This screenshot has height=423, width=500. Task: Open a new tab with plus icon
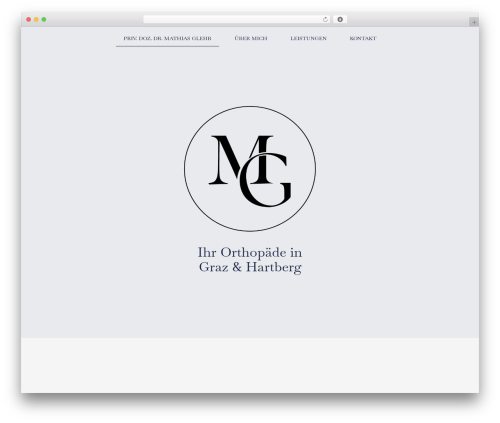tap(474, 22)
